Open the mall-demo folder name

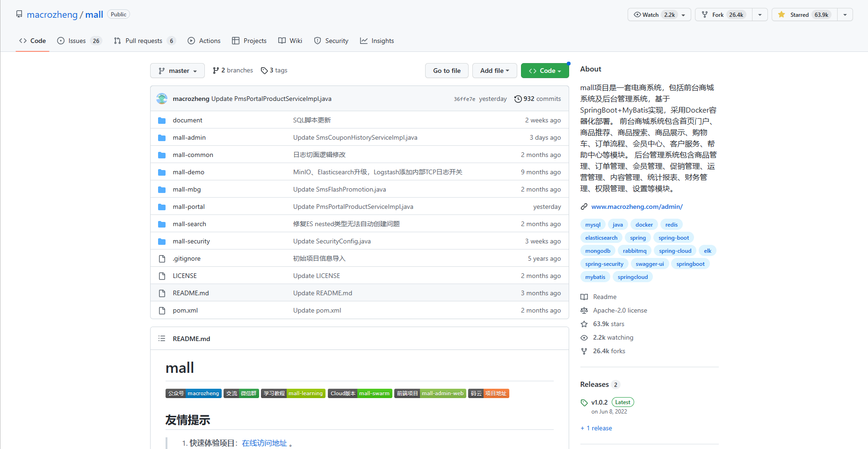click(x=188, y=172)
